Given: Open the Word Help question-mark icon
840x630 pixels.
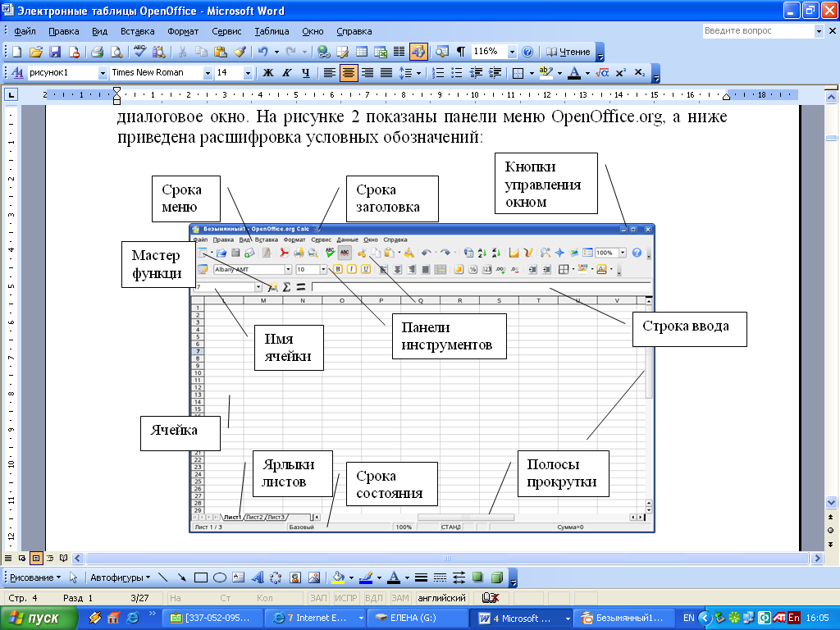Looking at the screenshot, I should pyautogui.click(x=527, y=52).
